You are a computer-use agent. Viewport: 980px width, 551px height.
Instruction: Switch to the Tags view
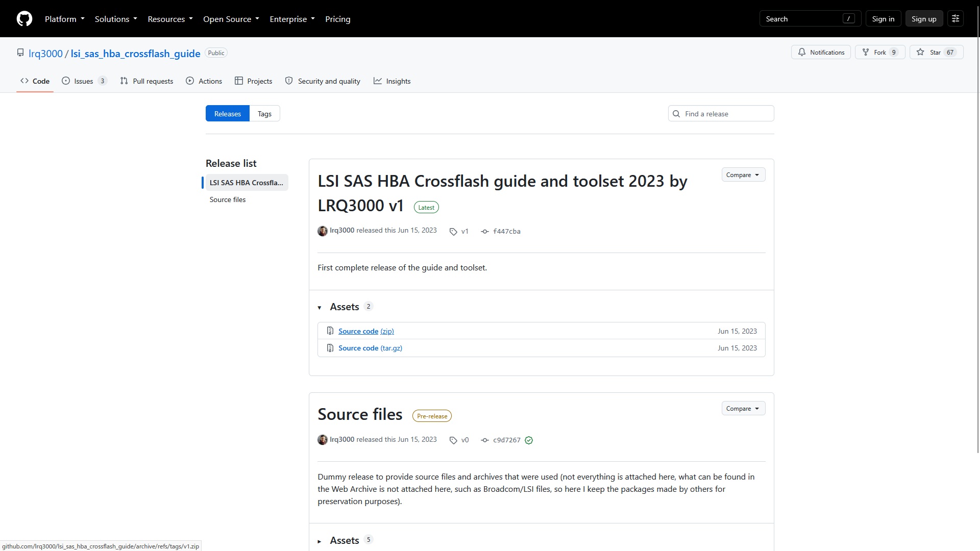264,113
